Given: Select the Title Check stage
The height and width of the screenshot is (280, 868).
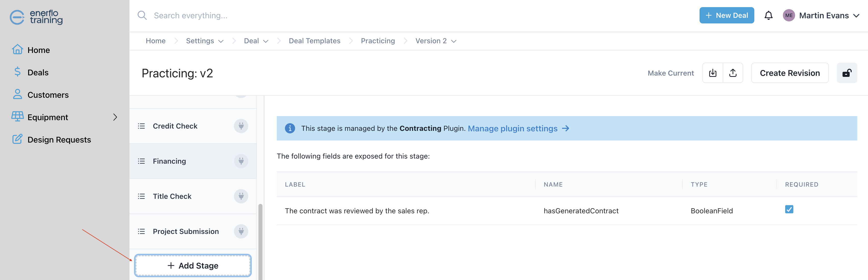Looking at the screenshot, I should pos(193,196).
